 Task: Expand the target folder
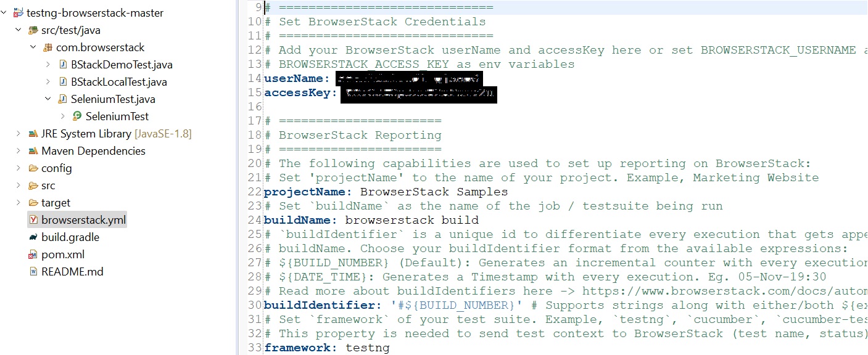19,203
